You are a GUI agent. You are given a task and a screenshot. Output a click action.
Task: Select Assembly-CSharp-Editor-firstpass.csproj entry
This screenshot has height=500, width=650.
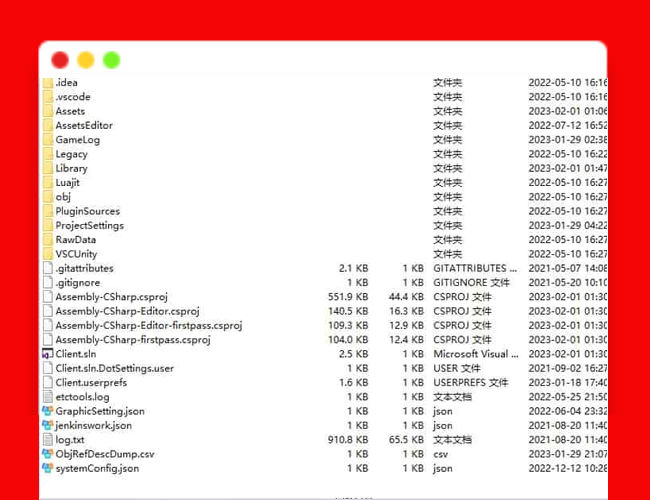[x=148, y=325]
